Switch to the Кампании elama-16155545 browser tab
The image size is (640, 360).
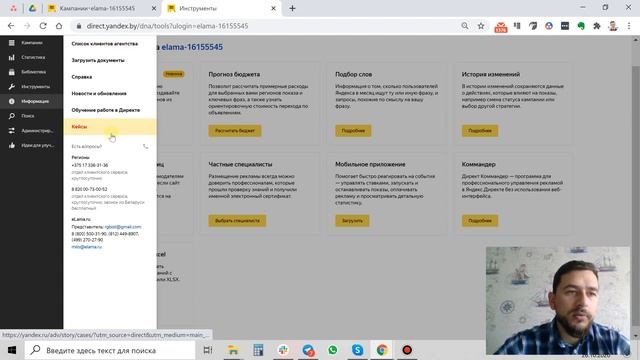(98, 8)
